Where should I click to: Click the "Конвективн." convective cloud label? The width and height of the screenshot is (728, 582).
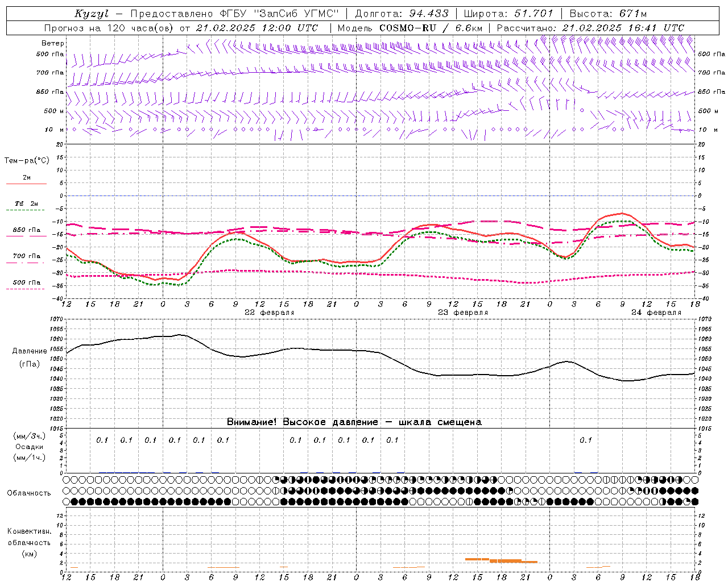[29, 531]
